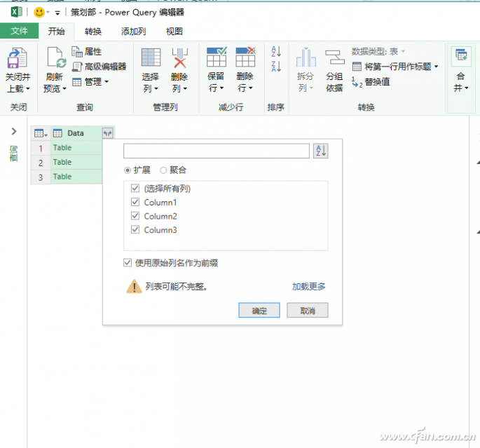Click the Excel logo icon in title bar
The height and width of the screenshot is (448, 480).
[17, 12]
